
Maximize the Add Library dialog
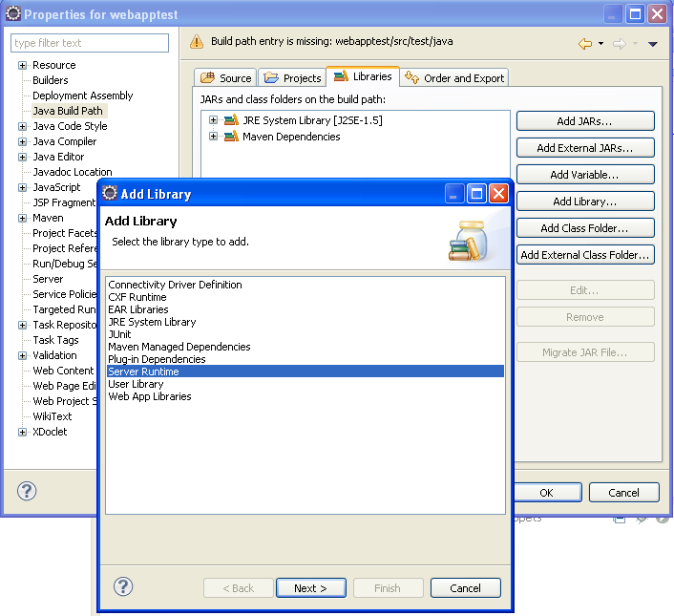pyautogui.click(x=476, y=194)
